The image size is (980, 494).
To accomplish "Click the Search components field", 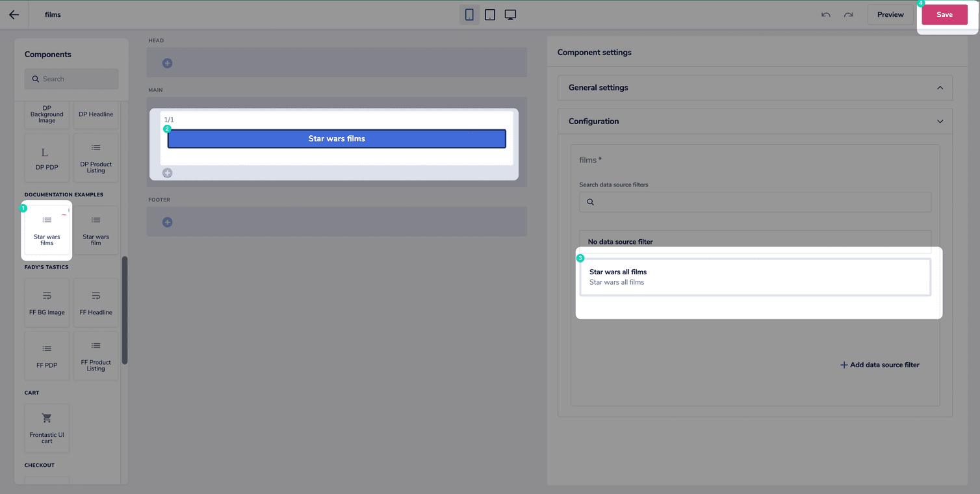I will 71,79.
